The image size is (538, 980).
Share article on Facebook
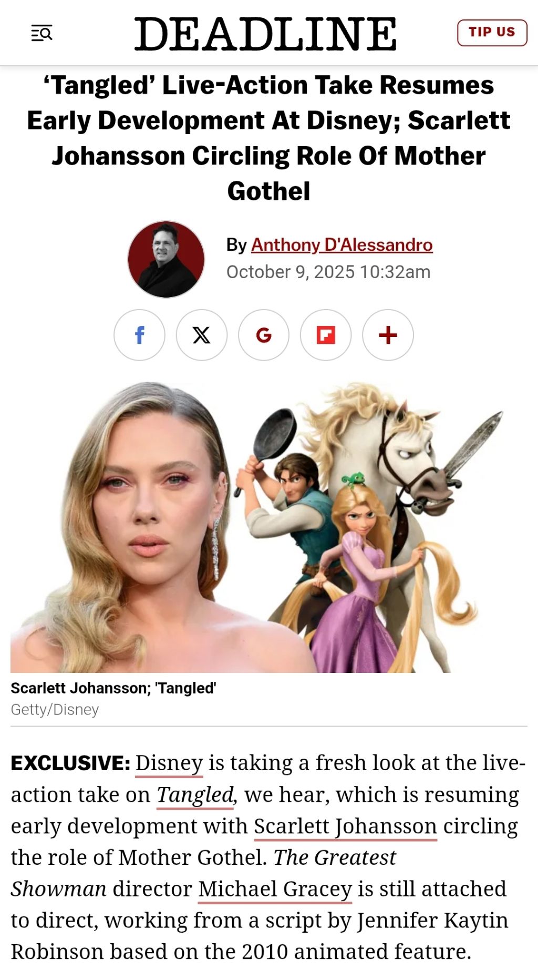(139, 335)
